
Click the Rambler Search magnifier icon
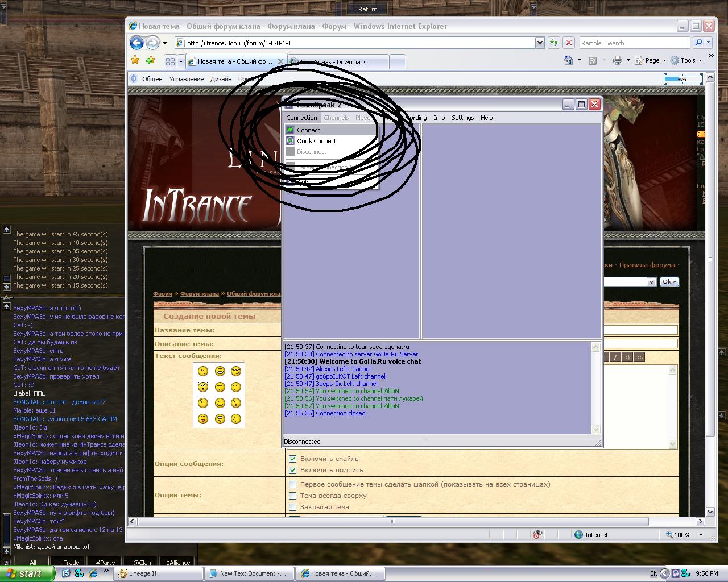coord(698,43)
